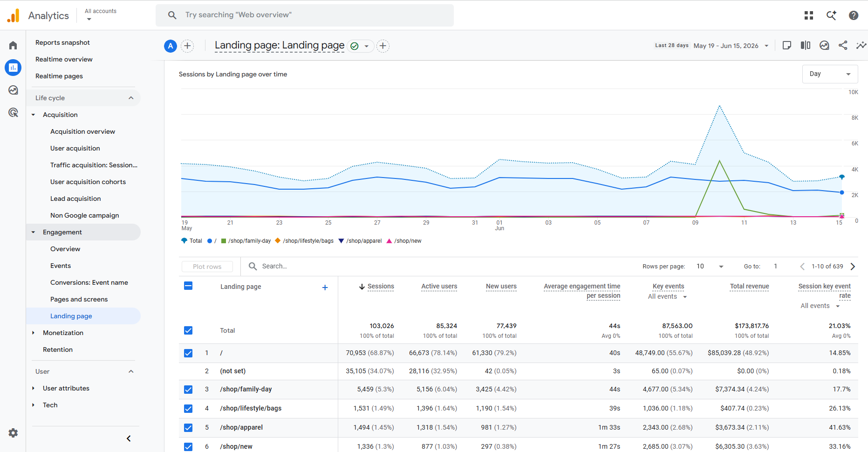Select the Reports icon in left rail
This screenshot has width=868, height=452.
13,68
